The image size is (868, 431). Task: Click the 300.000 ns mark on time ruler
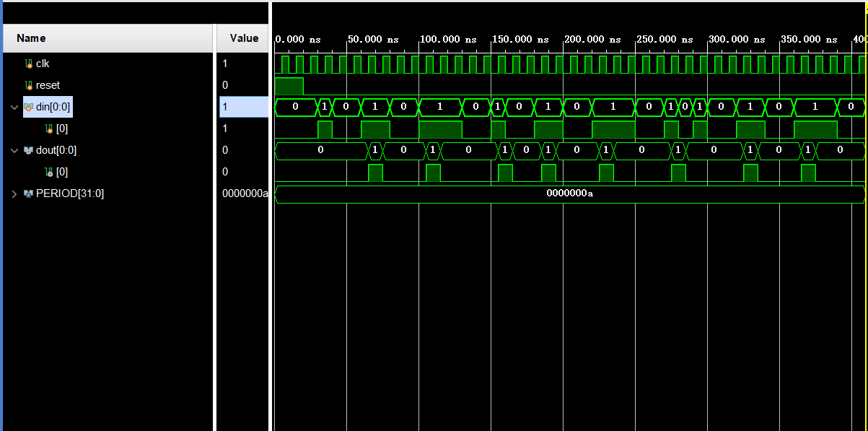tap(737, 40)
